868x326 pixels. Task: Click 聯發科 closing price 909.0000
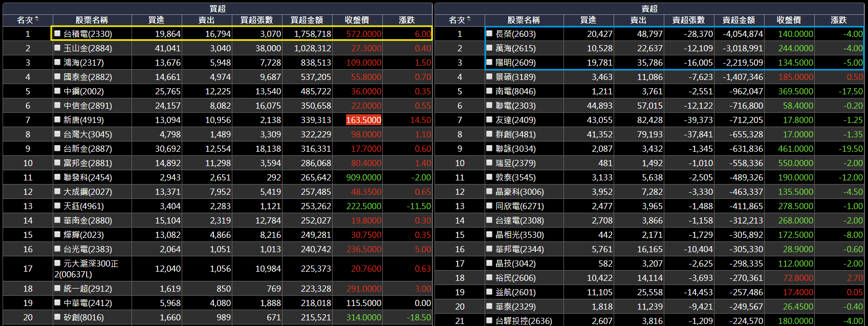pos(364,177)
